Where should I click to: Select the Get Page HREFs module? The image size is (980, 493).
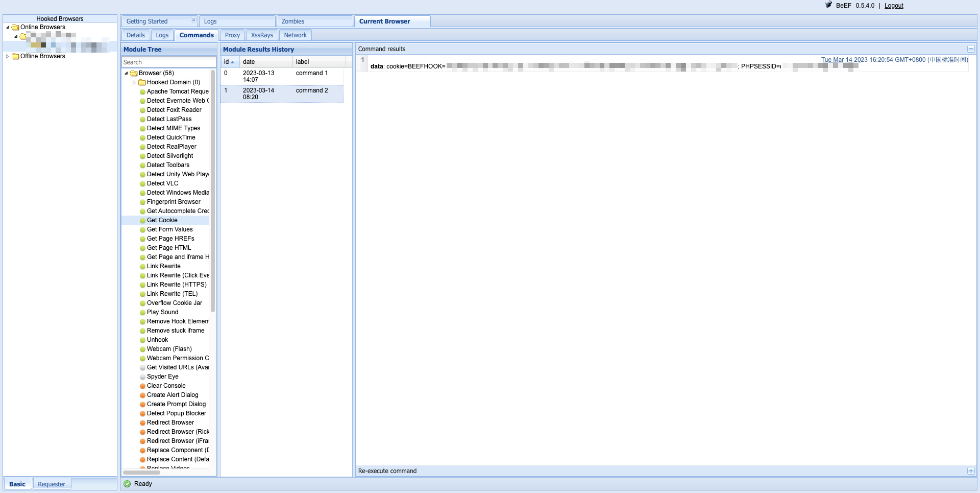pos(170,239)
